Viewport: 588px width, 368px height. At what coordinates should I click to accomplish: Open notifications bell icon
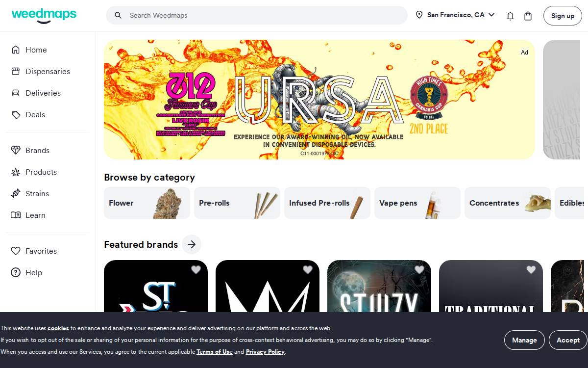point(510,16)
